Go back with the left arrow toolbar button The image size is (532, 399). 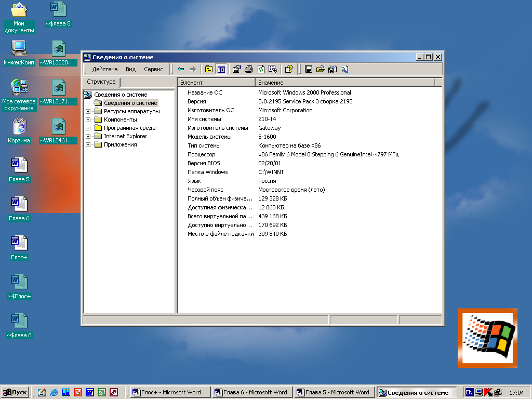point(181,69)
